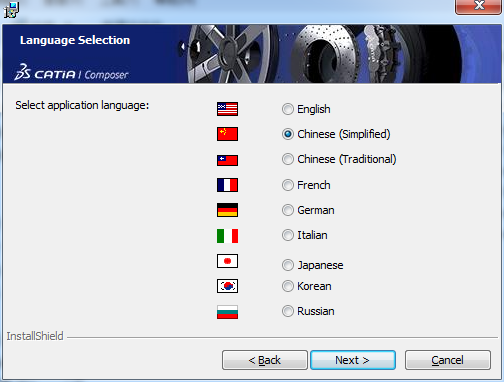
Task: Click the 'Language Selection' heading
Action: (x=75, y=40)
